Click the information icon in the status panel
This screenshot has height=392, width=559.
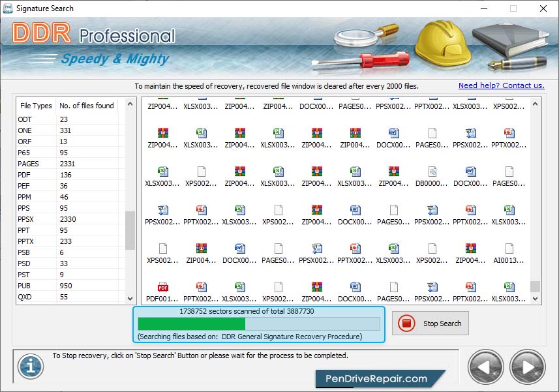(x=31, y=367)
